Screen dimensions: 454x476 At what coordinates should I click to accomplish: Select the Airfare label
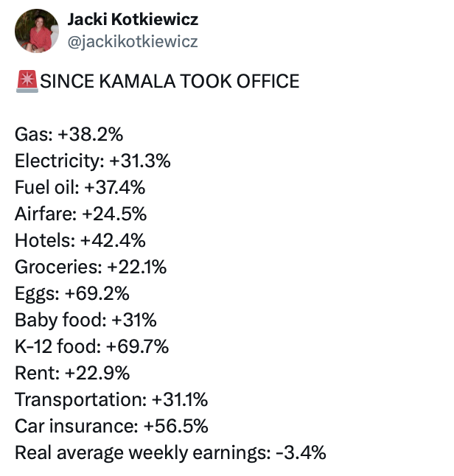coord(46,214)
